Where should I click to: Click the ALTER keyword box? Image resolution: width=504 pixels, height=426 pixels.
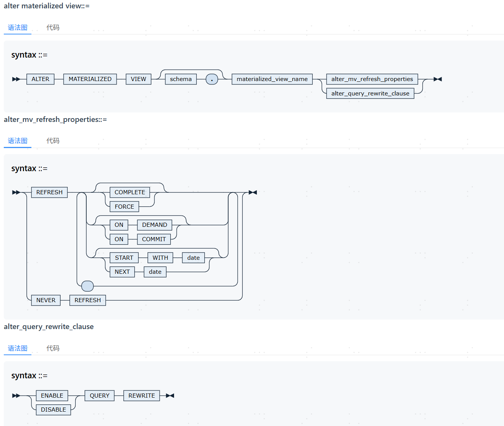40,79
